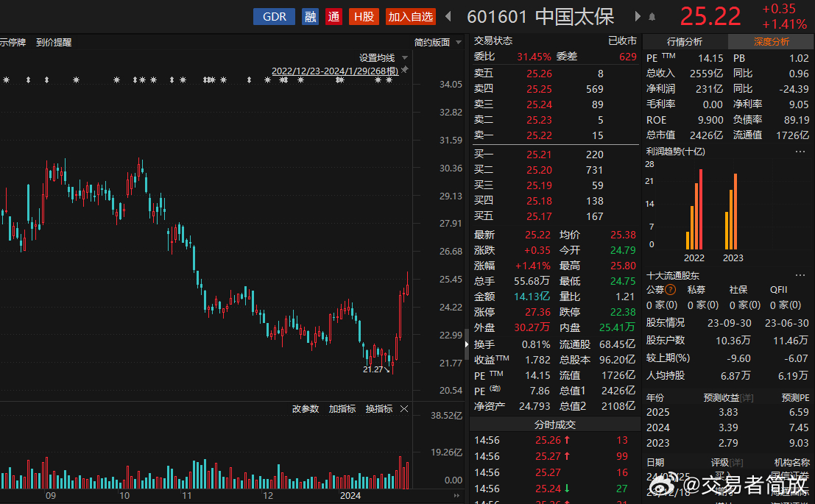Click 加入自选 to add to watchlist

point(411,17)
